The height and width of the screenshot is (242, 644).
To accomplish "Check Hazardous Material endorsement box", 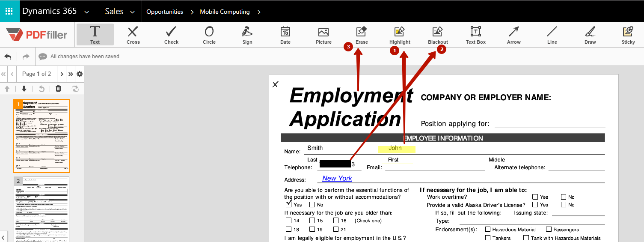I will tap(488, 230).
